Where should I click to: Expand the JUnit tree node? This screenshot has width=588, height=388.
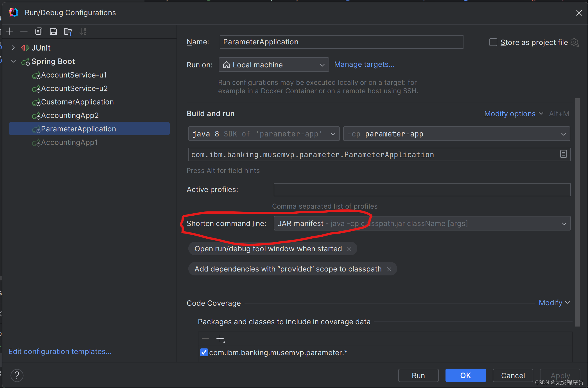(13, 48)
